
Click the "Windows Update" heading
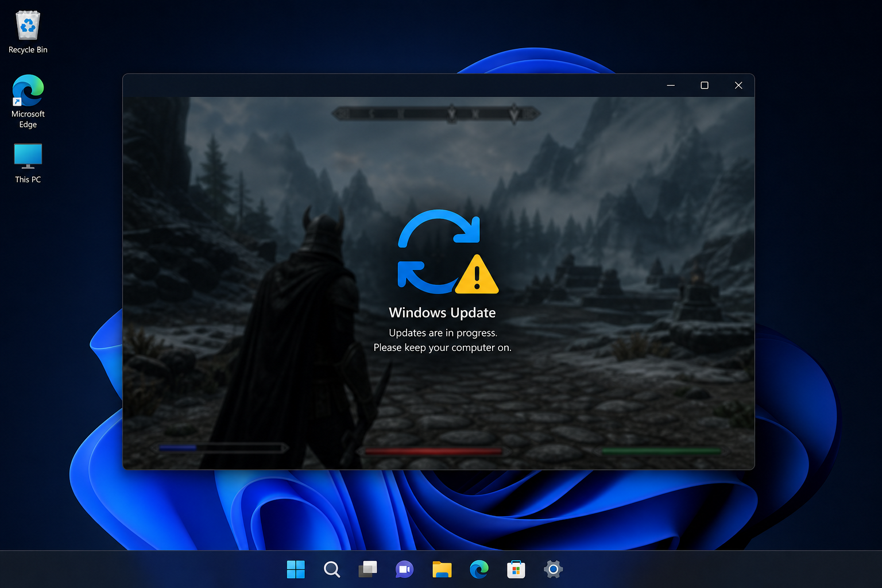442,313
